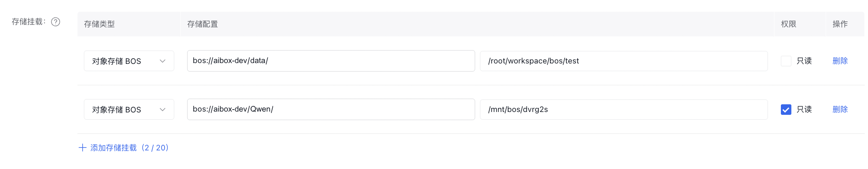Click the 存储挂载 field label
868x169 pixels.
(28, 22)
